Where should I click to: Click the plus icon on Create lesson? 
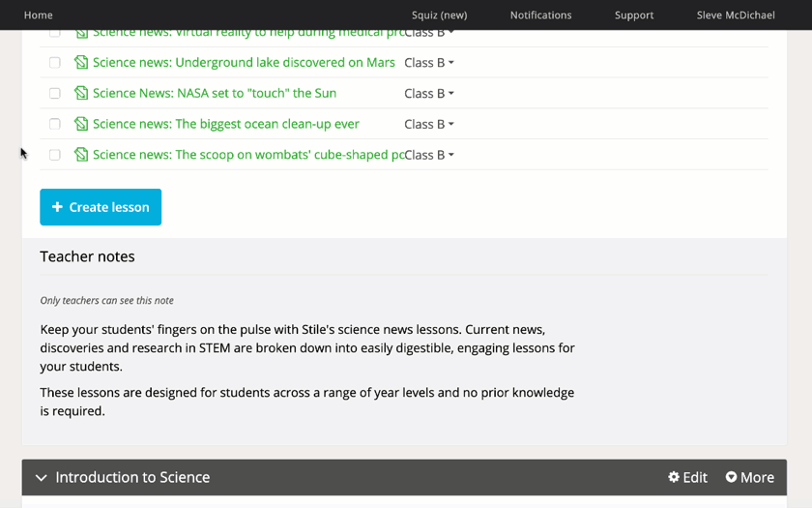tap(57, 207)
